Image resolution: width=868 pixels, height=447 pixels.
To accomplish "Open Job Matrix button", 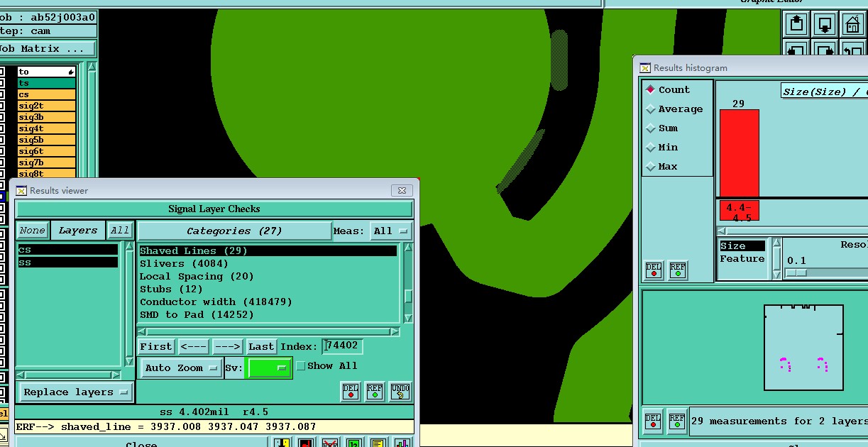I will 47,49.
